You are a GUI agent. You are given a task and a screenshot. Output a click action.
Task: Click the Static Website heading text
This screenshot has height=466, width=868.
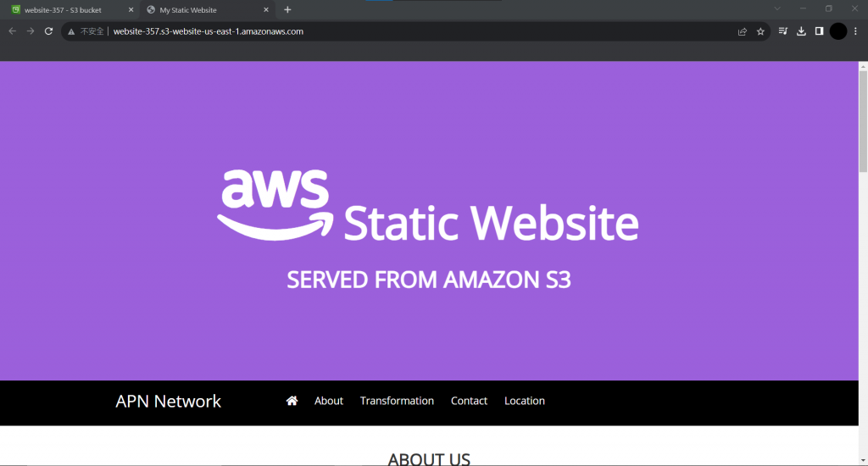pos(491,223)
